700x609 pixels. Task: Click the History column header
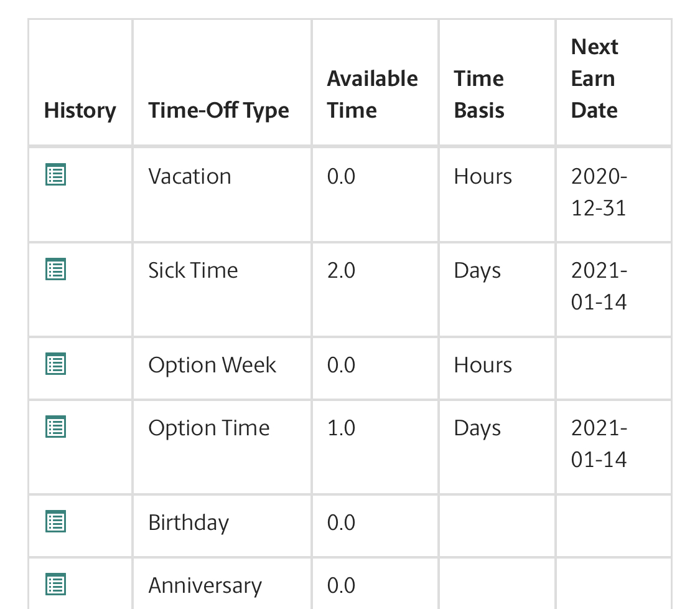pyautogui.click(x=80, y=111)
